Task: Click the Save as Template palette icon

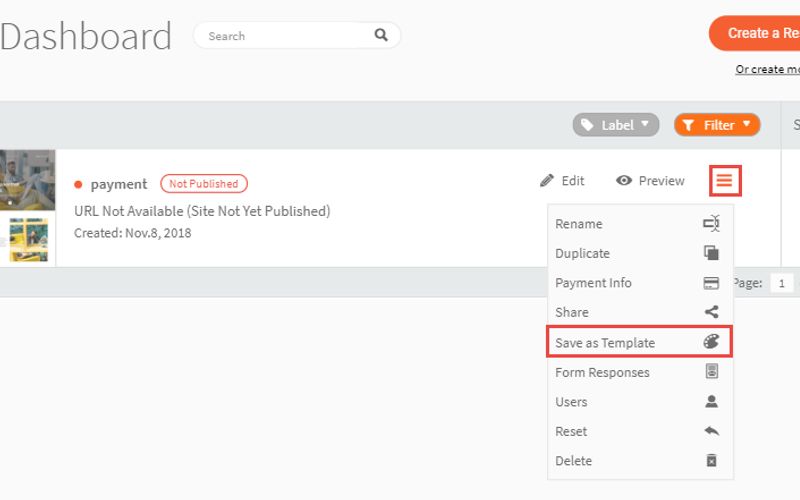Action: click(x=711, y=342)
